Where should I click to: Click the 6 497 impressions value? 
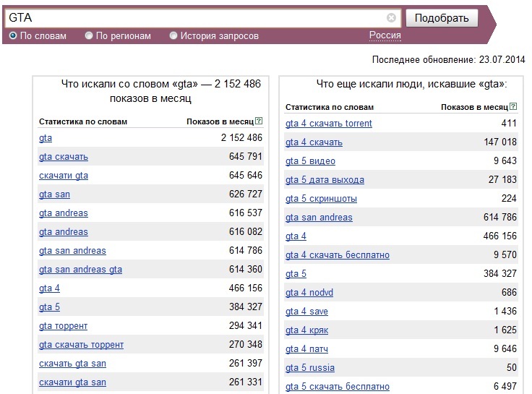(505, 386)
